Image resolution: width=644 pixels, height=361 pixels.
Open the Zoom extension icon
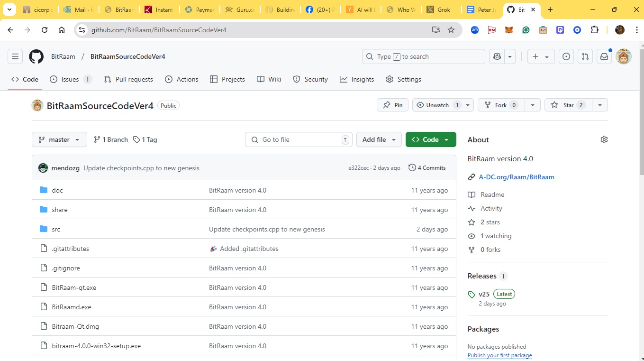474,30
